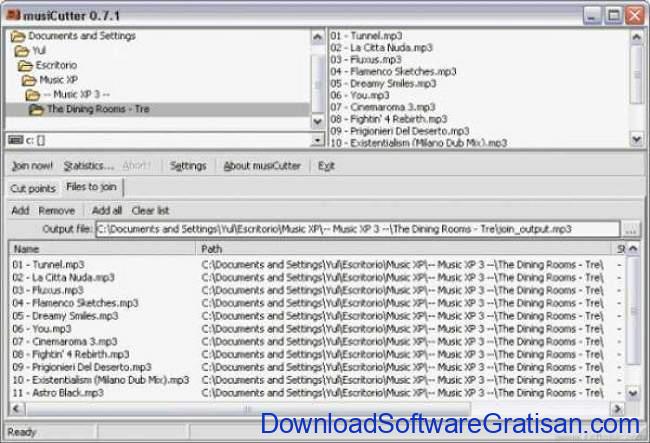Click the Add button
The height and width of the screenshot is (443, 650).
tap(20, 211)
